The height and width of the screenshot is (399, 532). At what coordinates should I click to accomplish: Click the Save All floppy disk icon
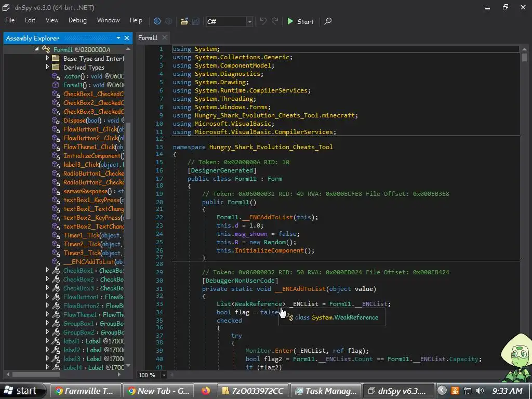(196, 21)
